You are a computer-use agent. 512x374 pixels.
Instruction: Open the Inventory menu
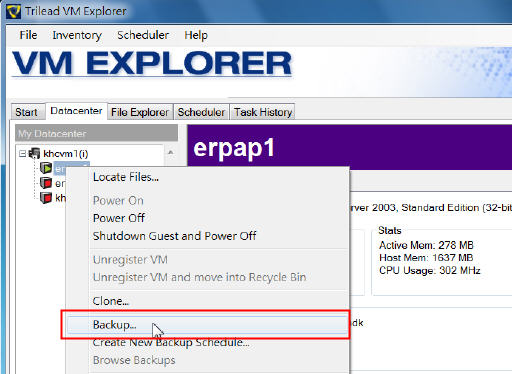tap(77, 35)
